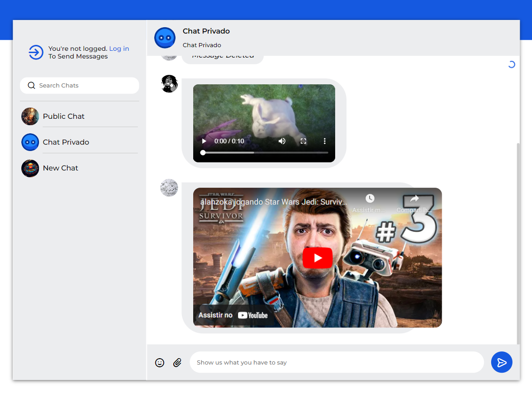Click the Assistir no YouTube link
This screenshot has width=532, height=399.
pos(234,315)
